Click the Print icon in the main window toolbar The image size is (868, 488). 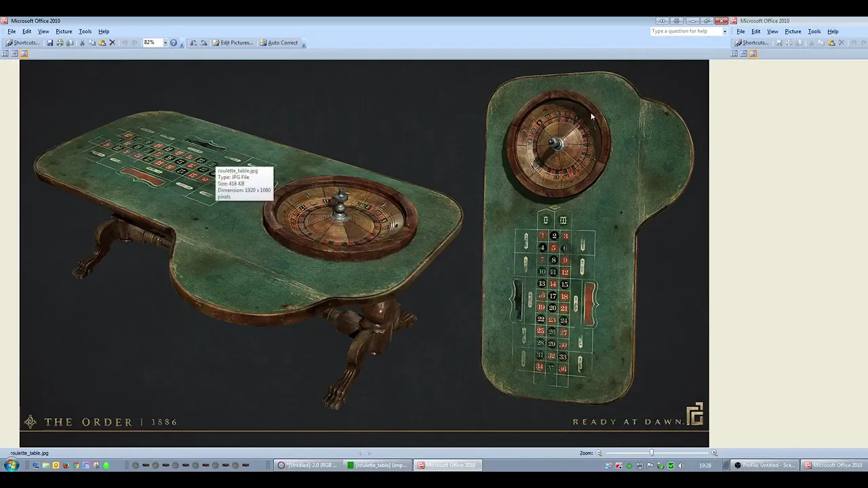[x=60, y=43]
